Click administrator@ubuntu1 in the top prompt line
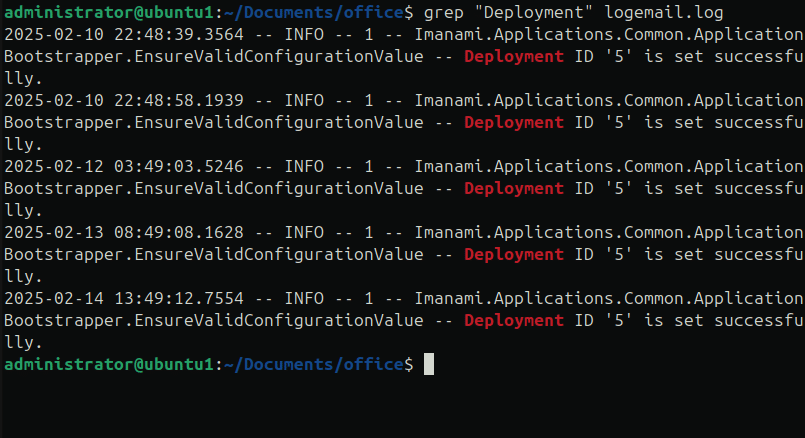The height and width of the screenshot is (438, 805). coord(109,12)
